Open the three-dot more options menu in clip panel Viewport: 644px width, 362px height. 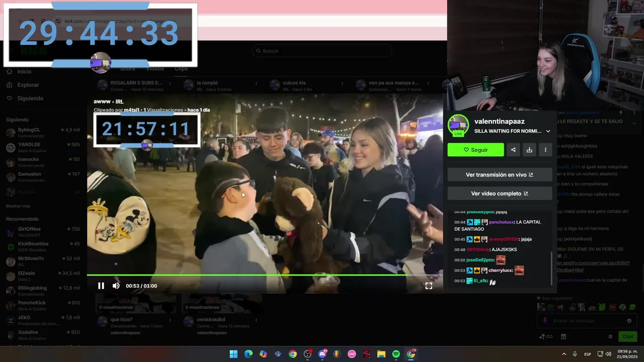[x=545, y=150]
